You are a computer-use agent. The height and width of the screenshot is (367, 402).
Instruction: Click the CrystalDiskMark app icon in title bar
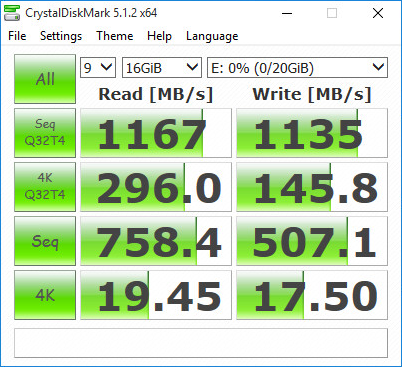12,13
